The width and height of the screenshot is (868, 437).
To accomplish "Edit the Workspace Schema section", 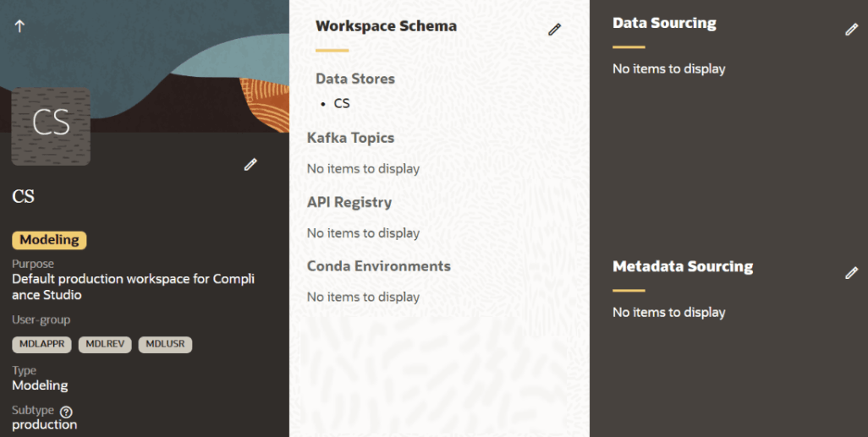I will coord(554,30).
